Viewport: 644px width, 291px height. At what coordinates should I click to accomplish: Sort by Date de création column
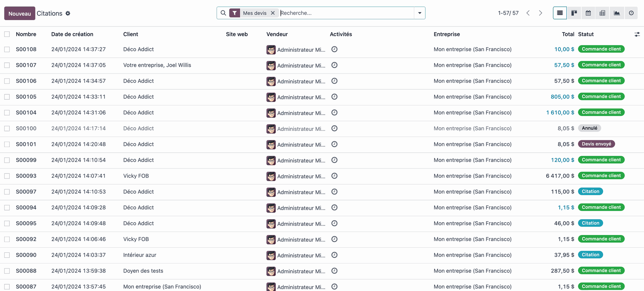click(x=72, y=34)
